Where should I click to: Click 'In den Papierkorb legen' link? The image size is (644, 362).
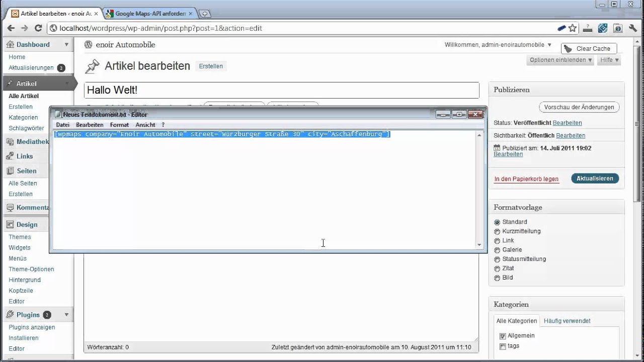[x=526, y=179]
